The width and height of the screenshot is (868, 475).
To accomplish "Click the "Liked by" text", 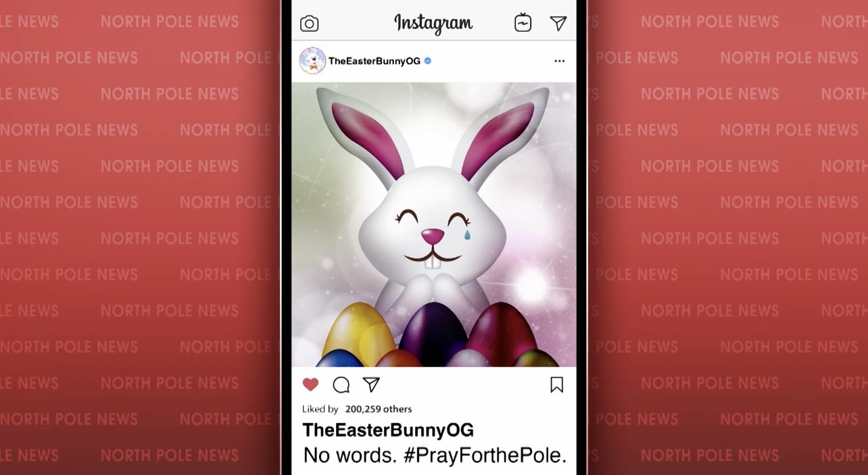I will [320, 409].
